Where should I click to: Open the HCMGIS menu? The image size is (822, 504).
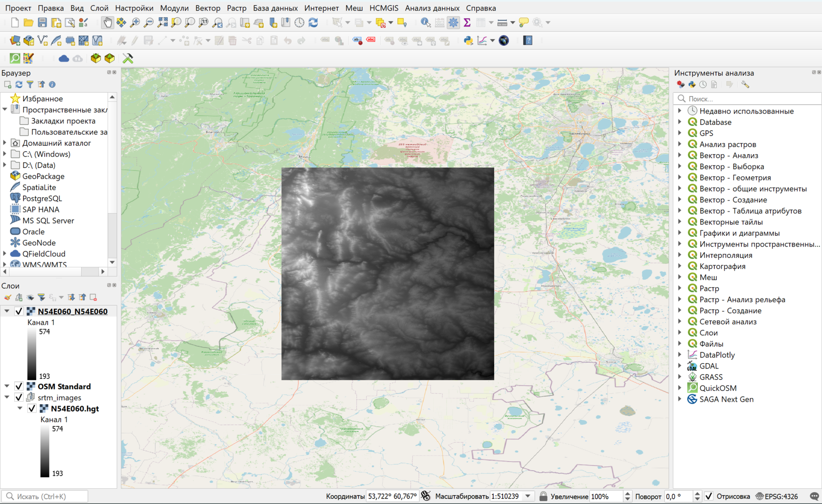(384, 8)
